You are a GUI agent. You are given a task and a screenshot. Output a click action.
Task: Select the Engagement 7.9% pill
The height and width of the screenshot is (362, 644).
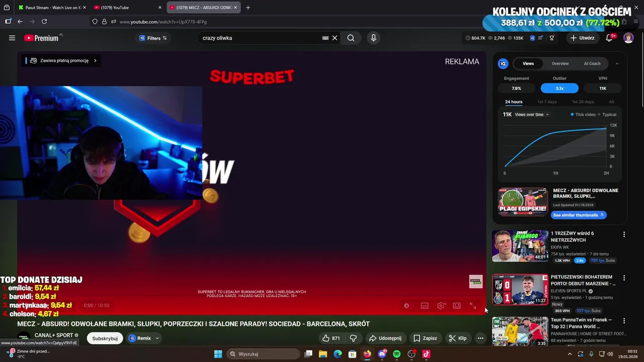(516, 88)
